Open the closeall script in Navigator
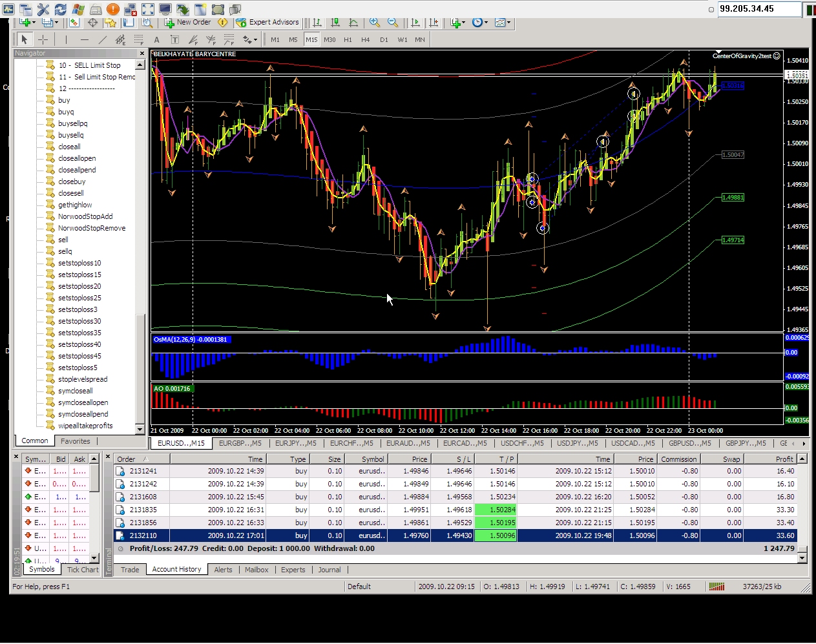The height and width of the screenshot is (644, 816). [69, 147]
